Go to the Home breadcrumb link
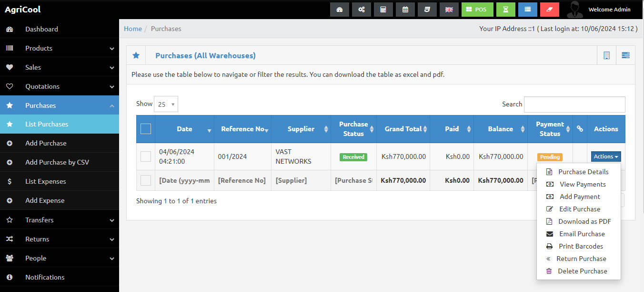Screen dimensions: 644x292 tap(133, 29)
